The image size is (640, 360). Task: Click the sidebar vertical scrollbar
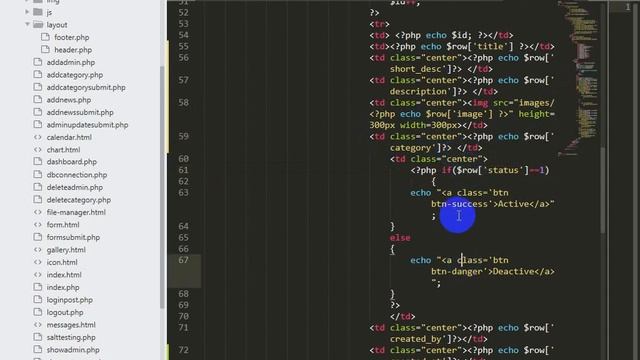(x=162, y=186)
